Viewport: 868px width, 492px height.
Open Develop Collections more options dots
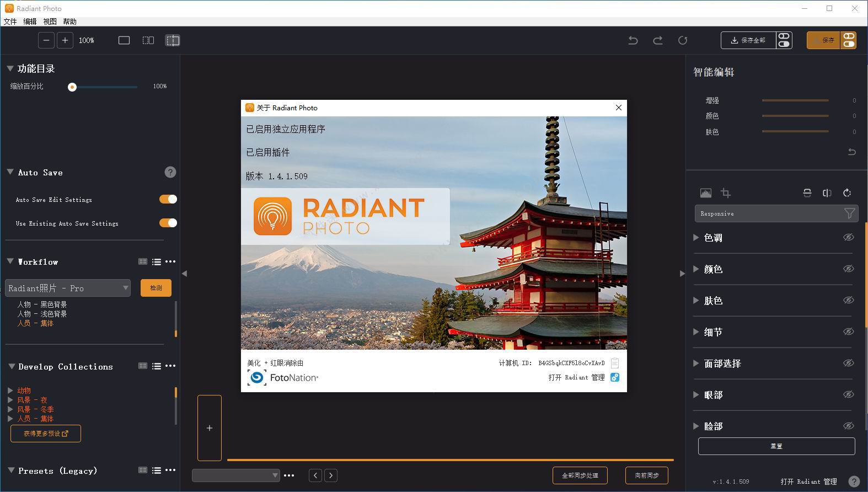tap(170, 366)
